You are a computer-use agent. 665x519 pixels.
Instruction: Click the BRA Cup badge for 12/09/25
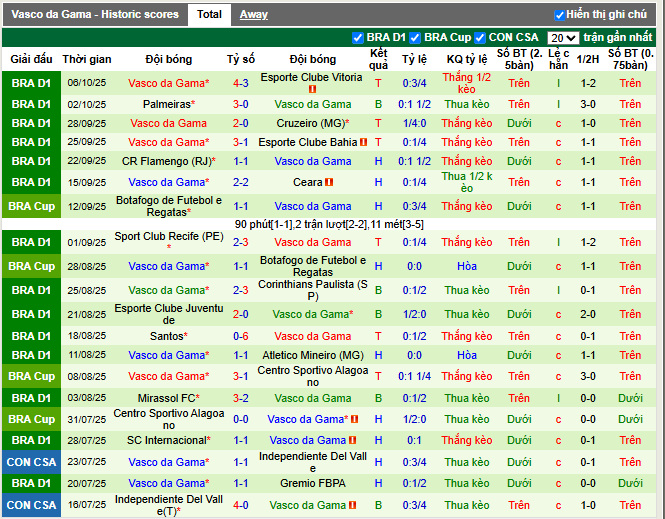click(32, 206)
